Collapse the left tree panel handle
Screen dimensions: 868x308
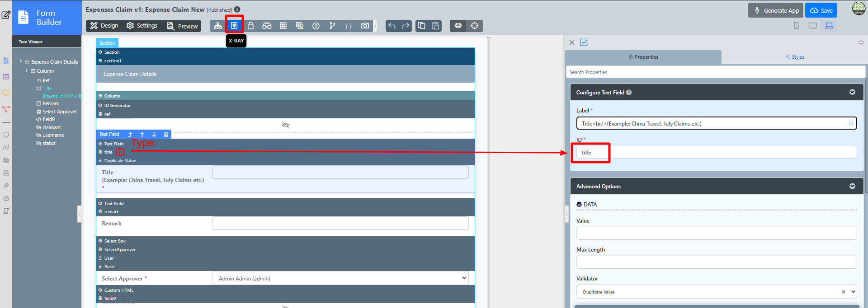(80, 214)
